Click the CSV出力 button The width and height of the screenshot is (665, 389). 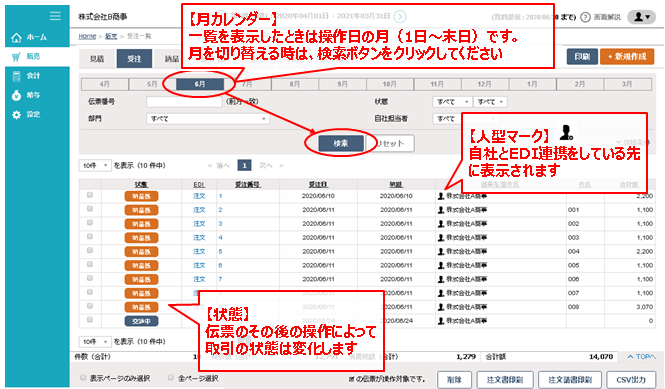click(x=631, y=380)
